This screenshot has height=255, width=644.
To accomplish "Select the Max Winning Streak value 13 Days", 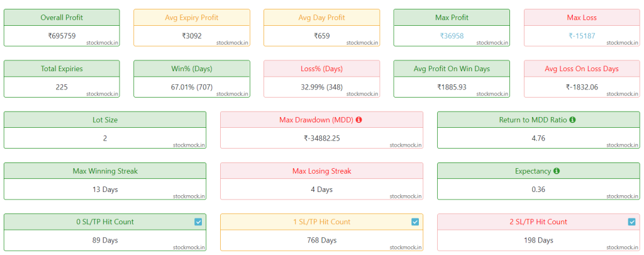I will 105,190.
